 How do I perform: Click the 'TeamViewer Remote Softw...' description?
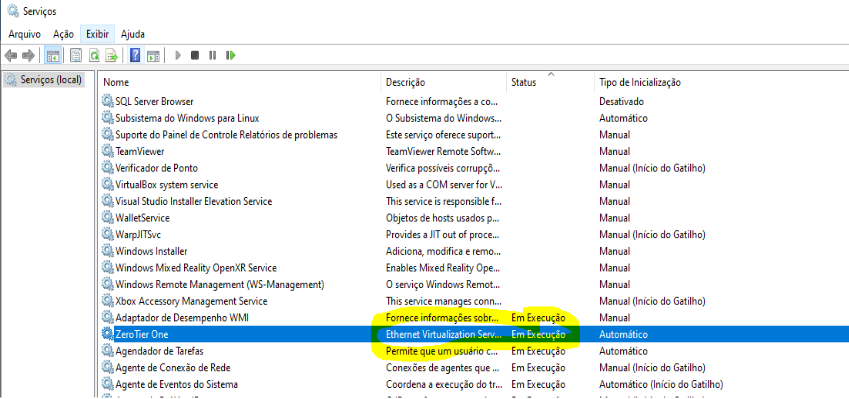click(443, 151)
